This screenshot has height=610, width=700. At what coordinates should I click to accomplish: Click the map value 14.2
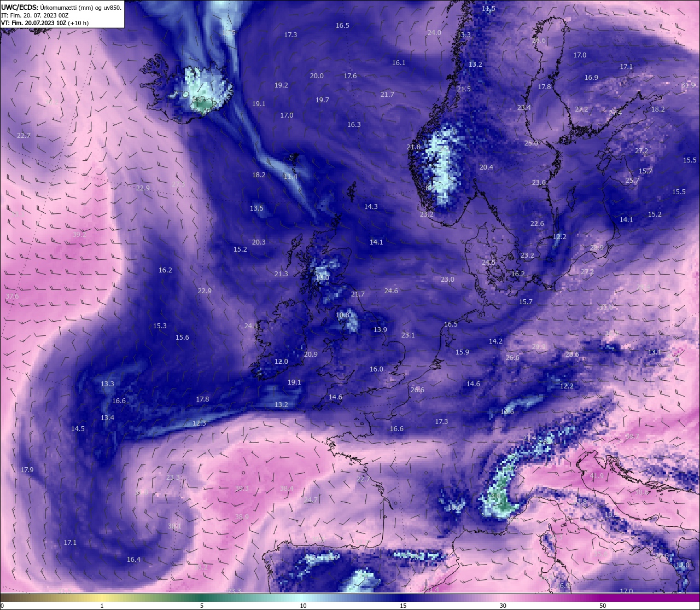tap(495, 341)
